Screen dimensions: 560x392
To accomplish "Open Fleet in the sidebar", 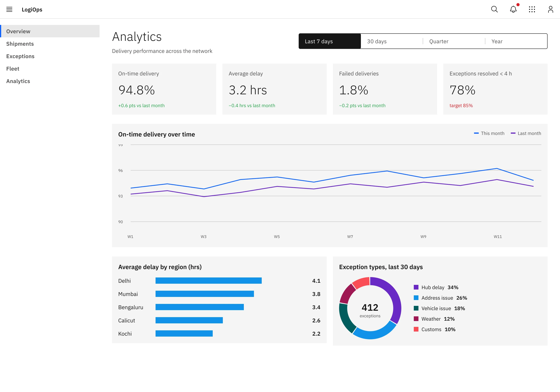I will pyautogui.click(x=50, y=69).
